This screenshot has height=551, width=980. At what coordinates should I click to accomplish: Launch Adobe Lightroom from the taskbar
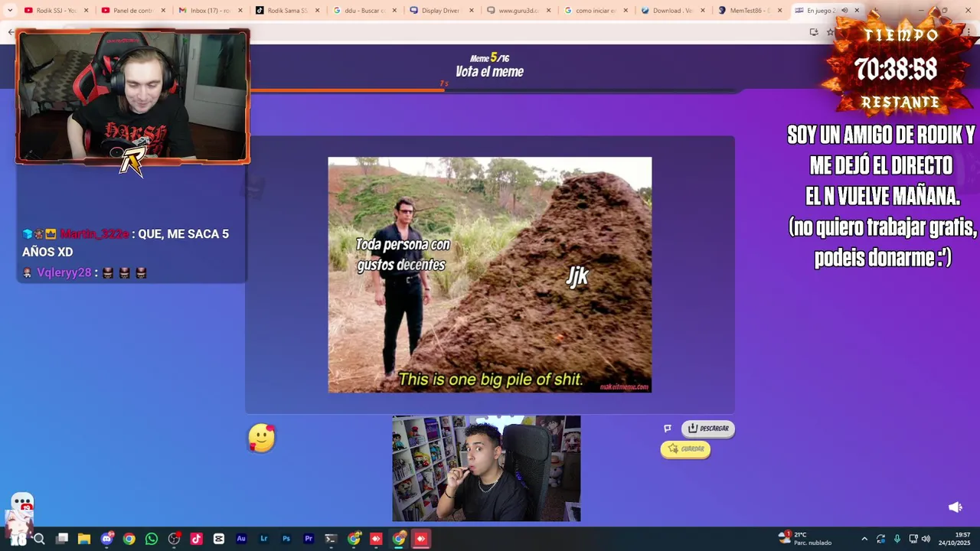coord(263,539)
